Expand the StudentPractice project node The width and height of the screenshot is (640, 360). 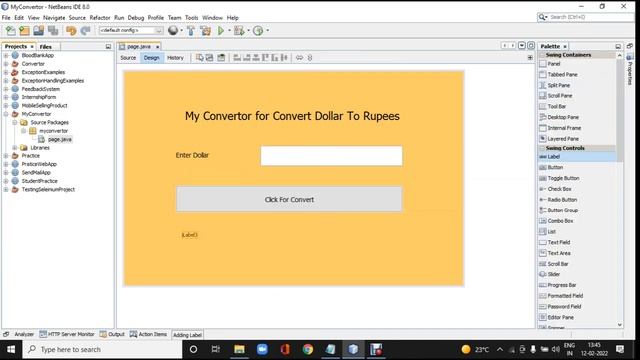tap(6, 181)
